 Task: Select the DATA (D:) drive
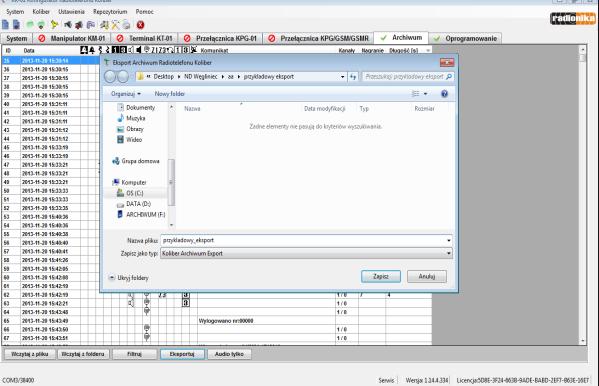click(x=134, y=204)
